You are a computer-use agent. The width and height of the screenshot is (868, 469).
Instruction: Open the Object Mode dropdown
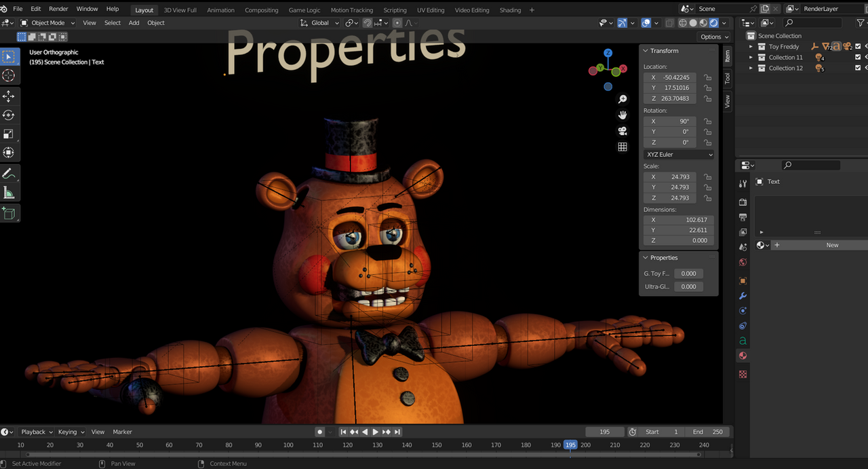pyautogui.click(x=47, y=23)
